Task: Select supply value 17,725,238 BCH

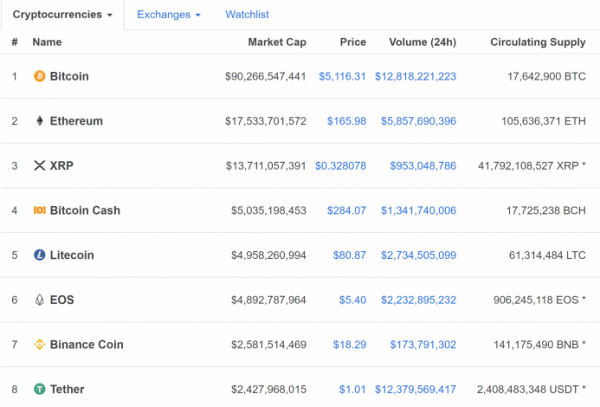Action: (546, 210)
